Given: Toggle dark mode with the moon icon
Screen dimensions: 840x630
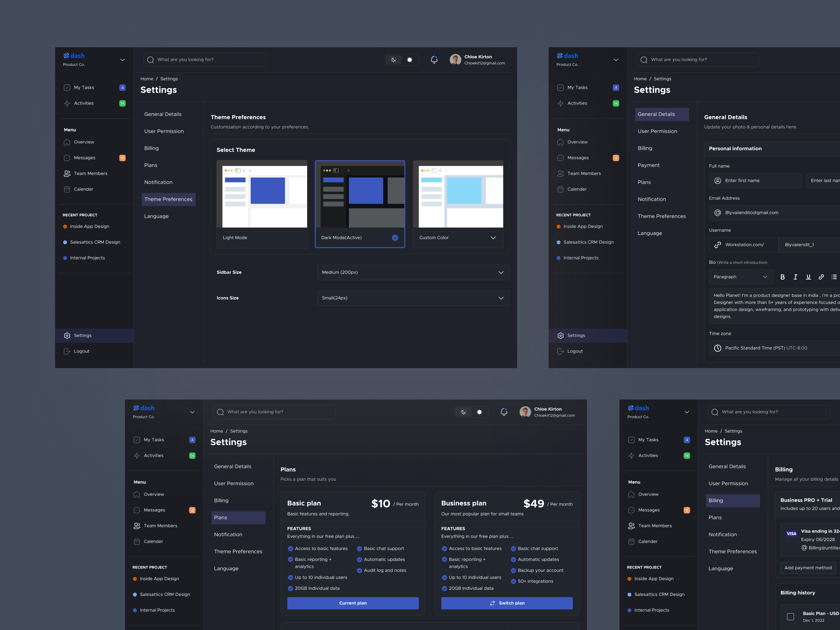Looking at the screenshot, I should click(393, 60).
